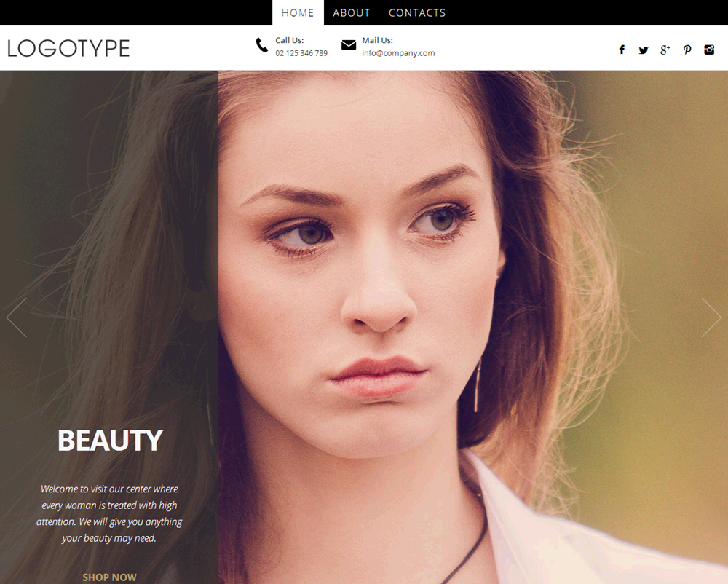Screen dimensions: 728x584
Task: Open the Pinterest icon
Action: (x=687, y=50)
